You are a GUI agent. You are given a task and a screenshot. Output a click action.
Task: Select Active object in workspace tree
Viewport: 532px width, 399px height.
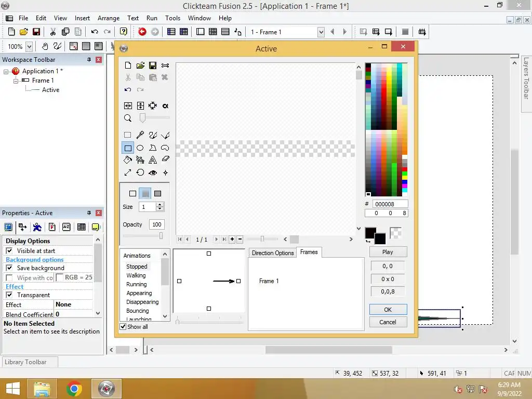(x=50, y=90)
